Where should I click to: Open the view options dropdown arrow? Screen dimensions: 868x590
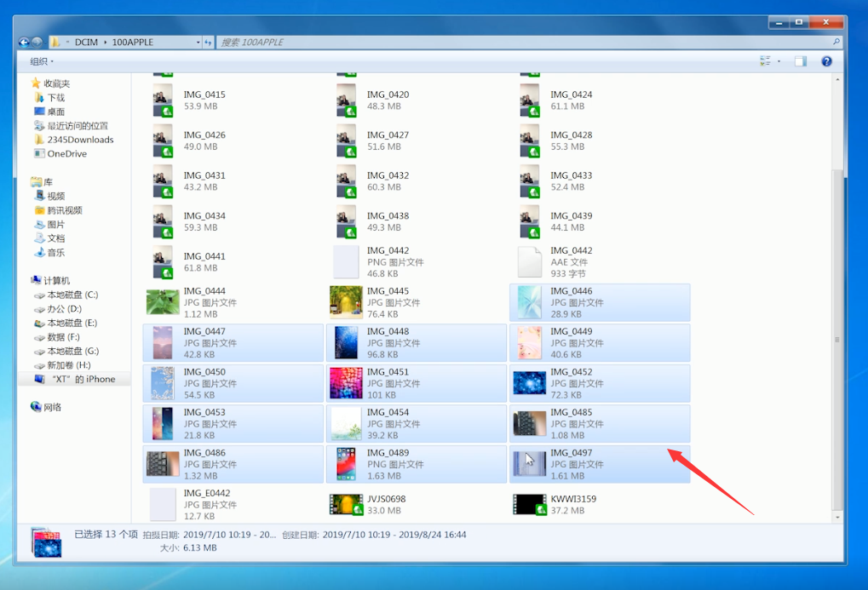pyautogui.click(x=779, y=61)
